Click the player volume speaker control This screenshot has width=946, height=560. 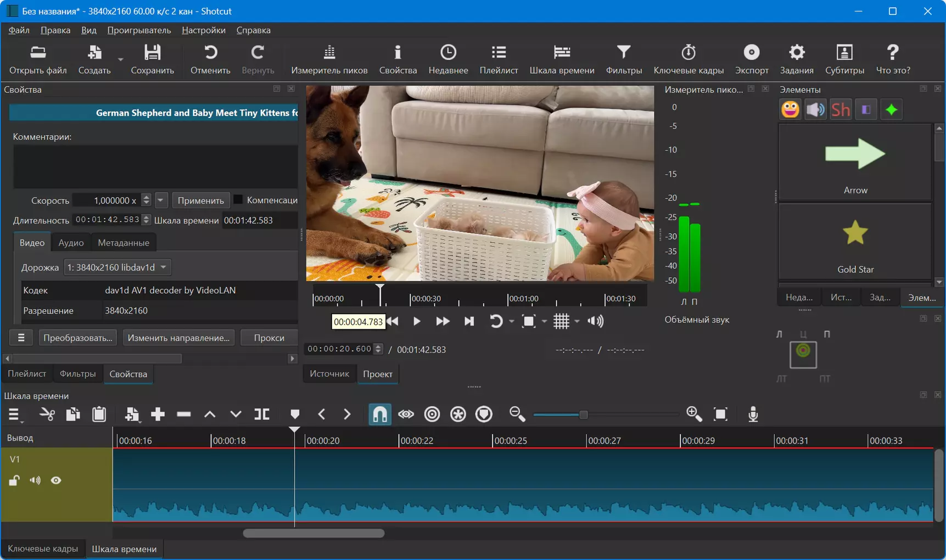pyautogui.click(x=596, y=321)
